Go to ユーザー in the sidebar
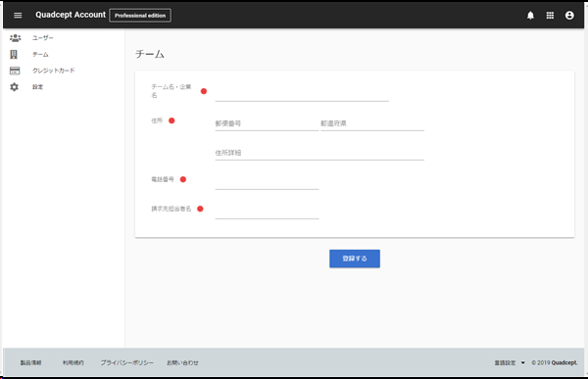 43,38
